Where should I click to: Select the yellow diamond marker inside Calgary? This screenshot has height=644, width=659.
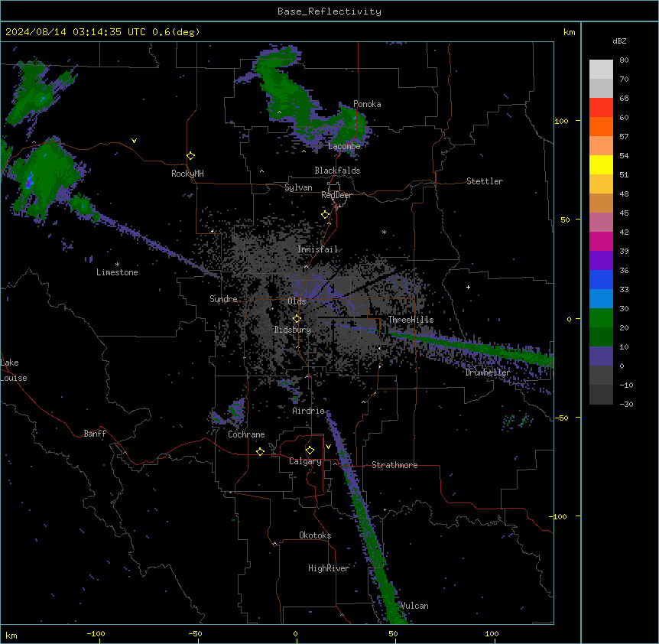(310, 450)
